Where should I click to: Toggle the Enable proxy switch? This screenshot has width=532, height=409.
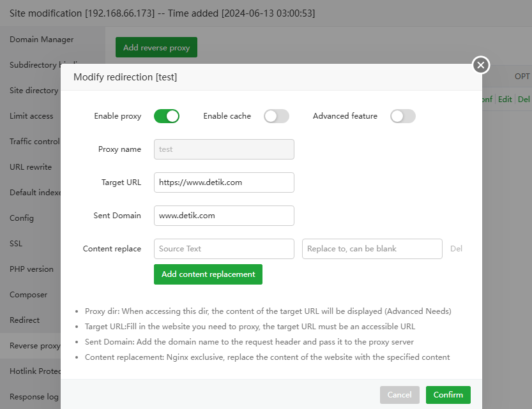point(166,116)
